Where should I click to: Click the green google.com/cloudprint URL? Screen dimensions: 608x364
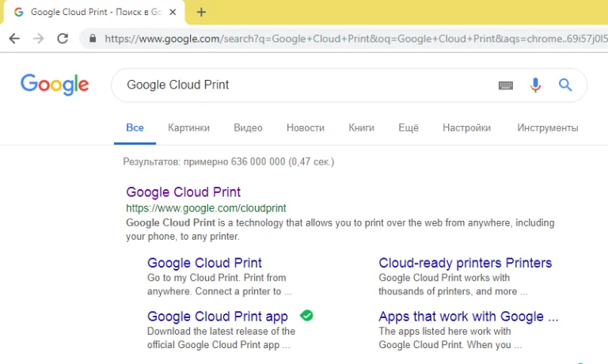click(x=206, y=208)
